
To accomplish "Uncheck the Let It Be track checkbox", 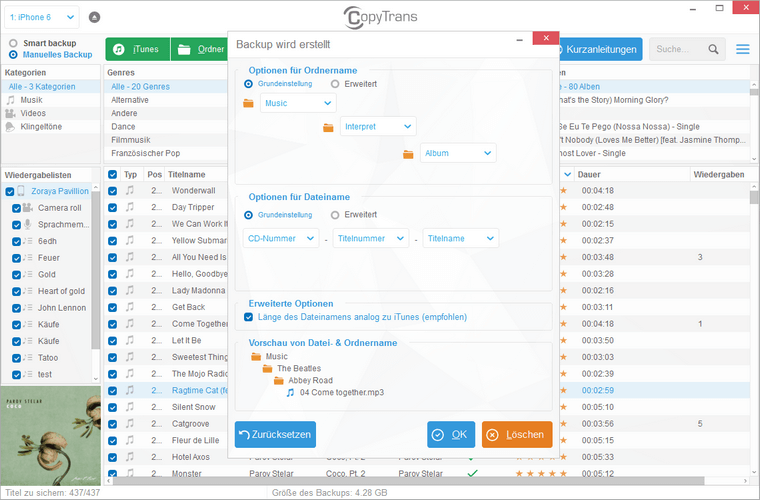I will tap(112, 341).
